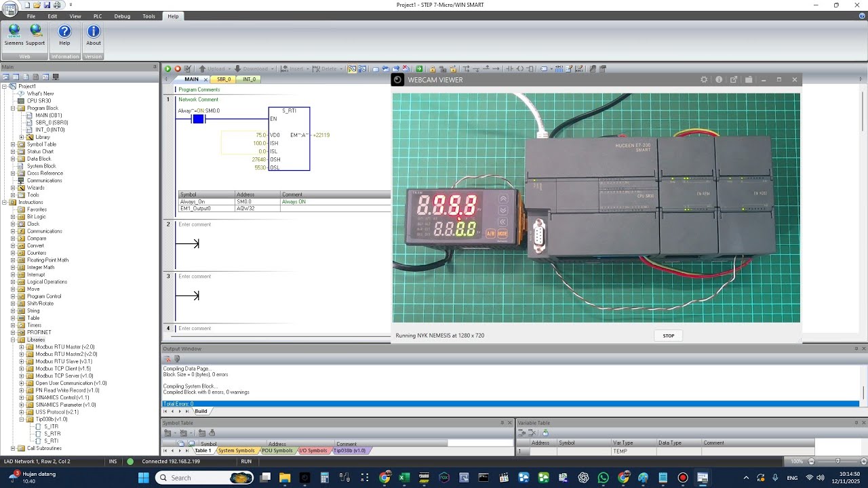Collapse the Program Block folder
The width and height of the screenshot is (868, 488).
point(13,108)
